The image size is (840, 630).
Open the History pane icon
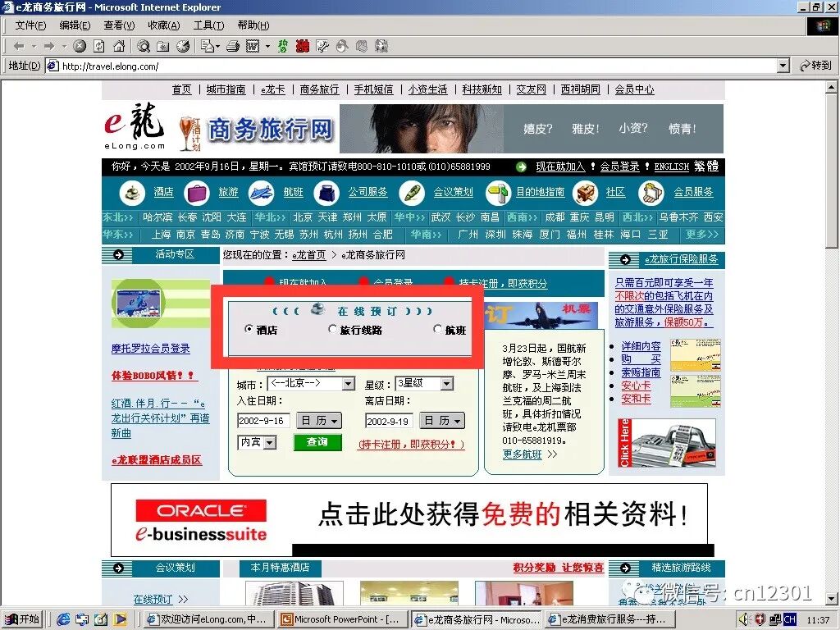pos(183,47)
